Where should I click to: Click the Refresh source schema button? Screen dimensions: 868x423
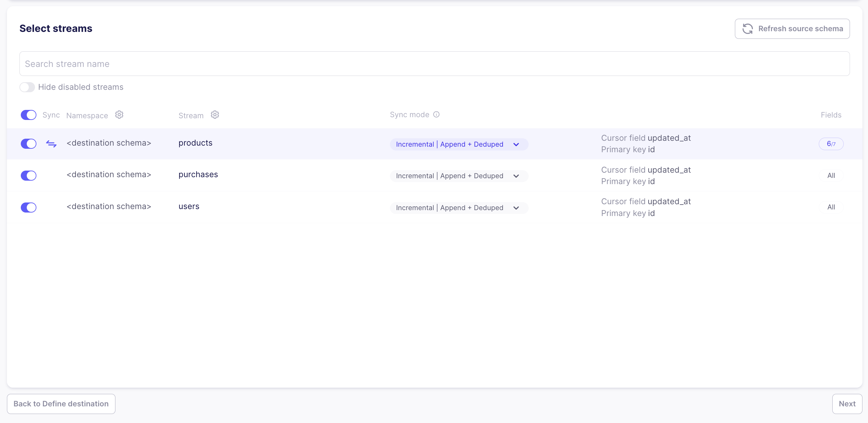click(792, 29)
